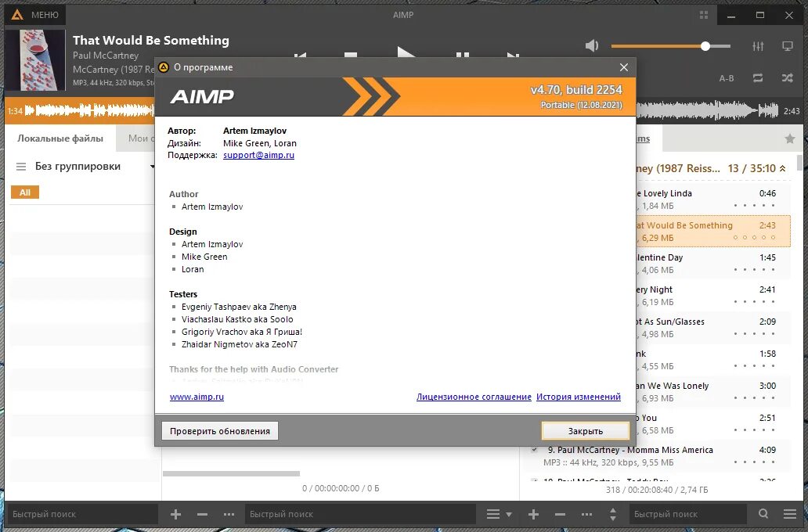Open the hamburger menu beside Без группировки
808x532 pixels.
point(21,167)
